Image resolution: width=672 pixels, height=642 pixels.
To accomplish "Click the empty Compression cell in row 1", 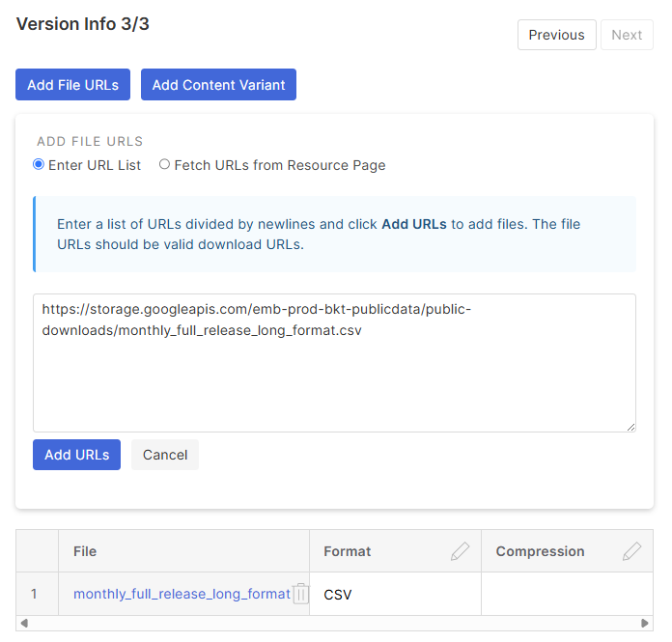I will [x=566, y=594].
